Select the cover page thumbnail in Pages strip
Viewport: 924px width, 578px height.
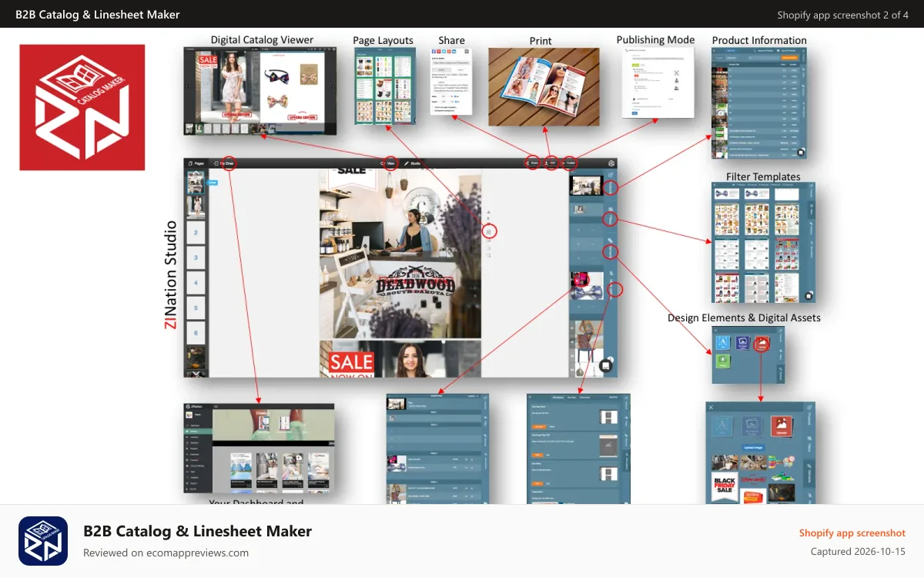pyautogui.click(x=196, y=183)
